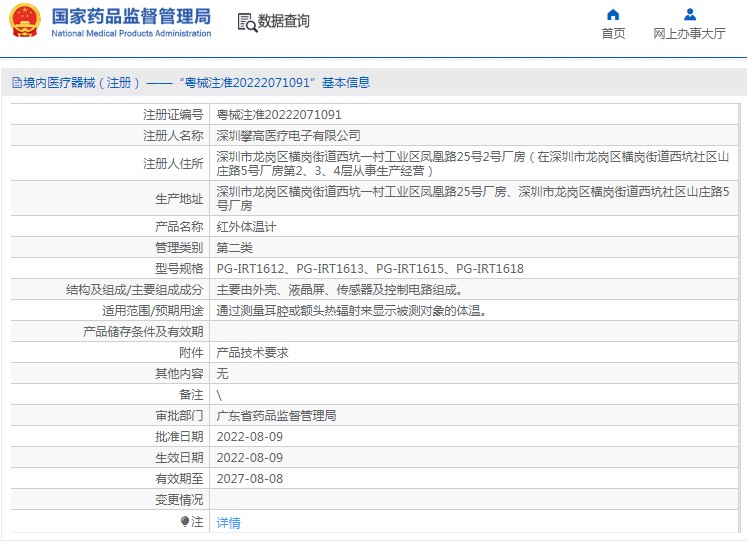747x545 pixels.
Task: Click 主要由外壳、液晶屏 composition text
Action: tap(340, 290)
